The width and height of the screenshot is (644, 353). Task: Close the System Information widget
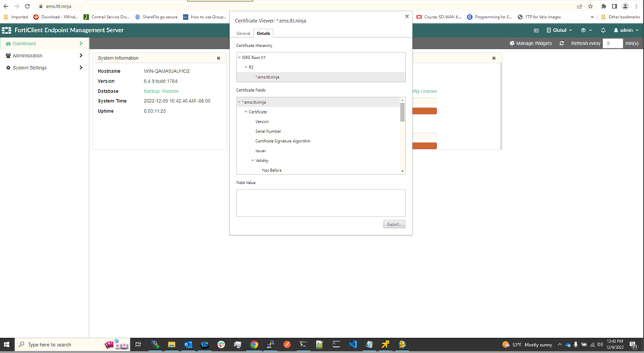tap(218, 58)
